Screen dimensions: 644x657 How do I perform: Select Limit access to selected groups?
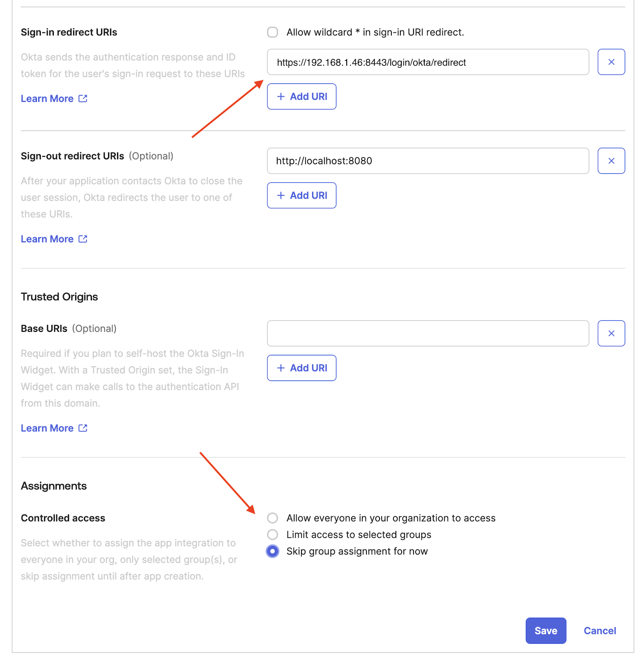coord(273,535)
